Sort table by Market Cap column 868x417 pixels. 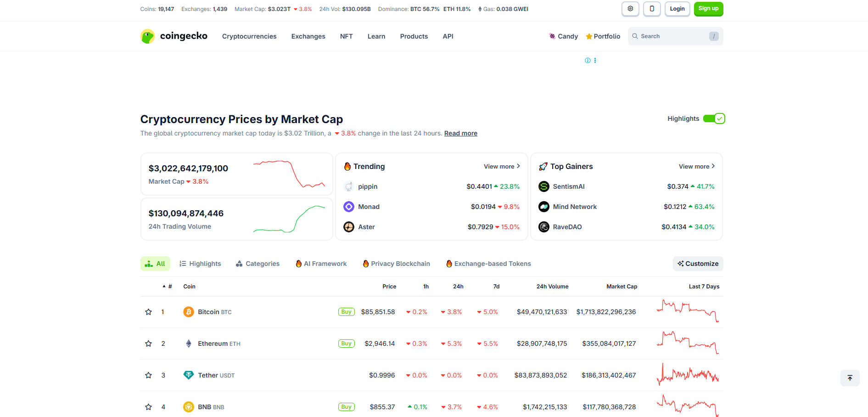coord(622,287)
